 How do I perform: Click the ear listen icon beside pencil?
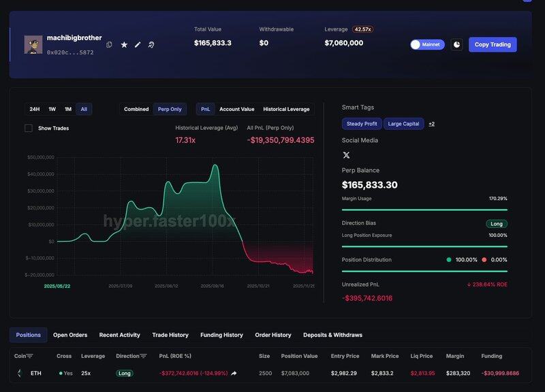point(151,45)
